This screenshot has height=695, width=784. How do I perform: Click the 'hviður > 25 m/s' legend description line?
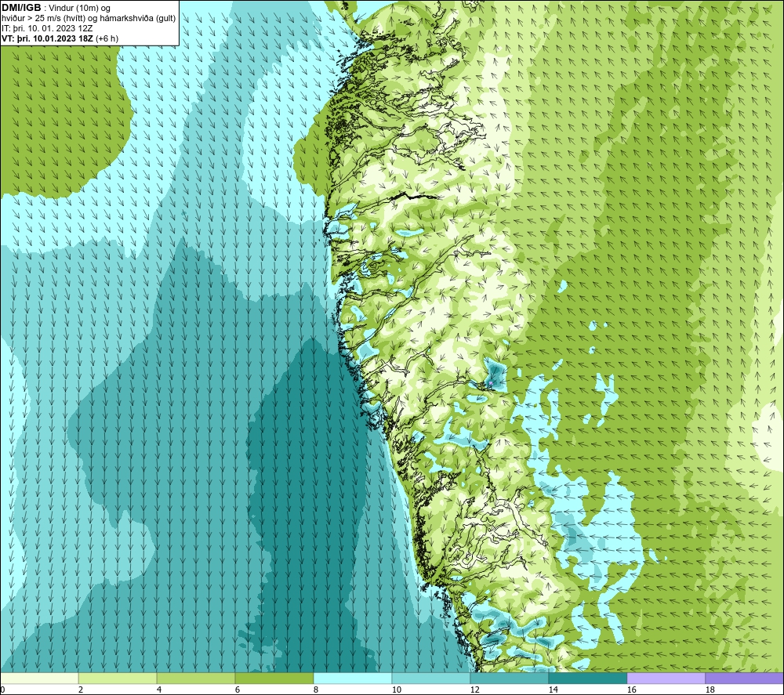pos(89,18)
